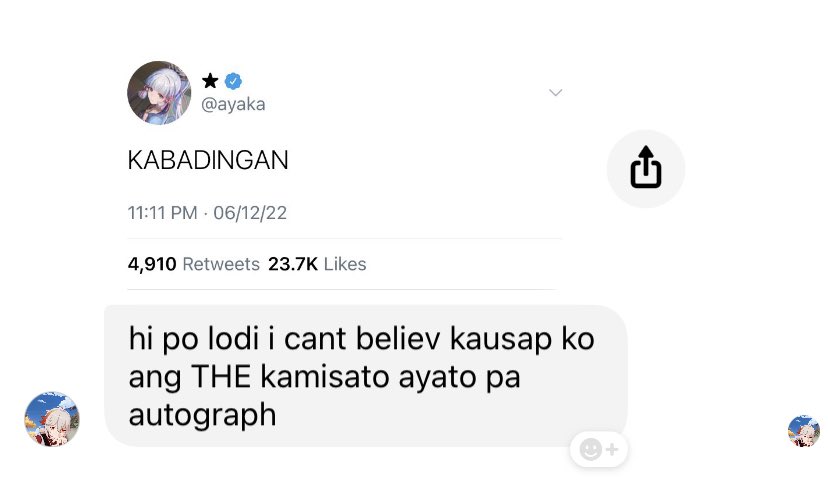The width and height of the screenshot is (828, 484).
Task: Select the "hi po lodi" message bubble
Action: [x=365, y=376]
